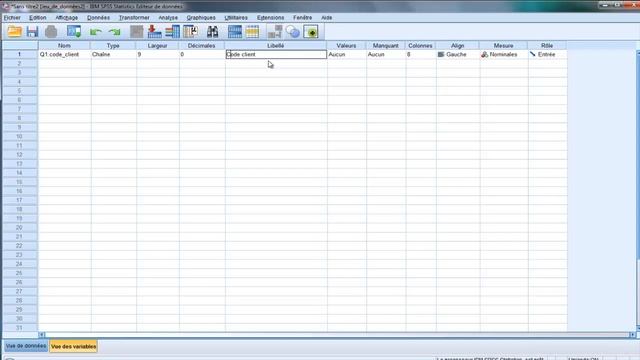Viewport: 640px width, 360px height.
Task: Click the grayed-out Go to case icon
Action: point(137,31)
